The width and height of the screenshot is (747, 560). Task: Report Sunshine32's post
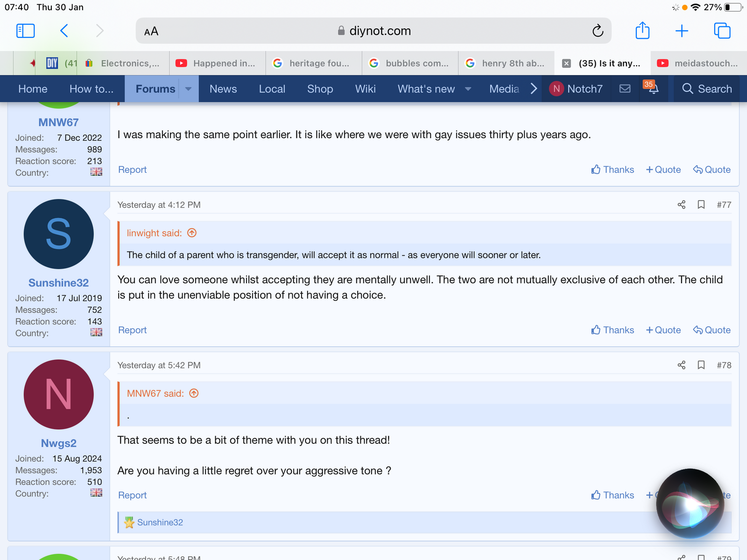point(132,330)
